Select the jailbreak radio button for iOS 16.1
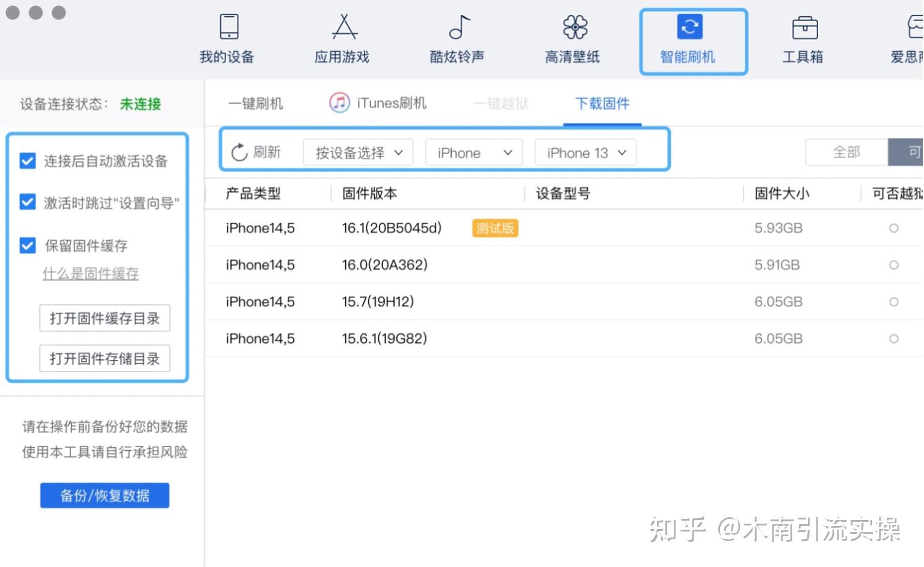 click(894, 228)
